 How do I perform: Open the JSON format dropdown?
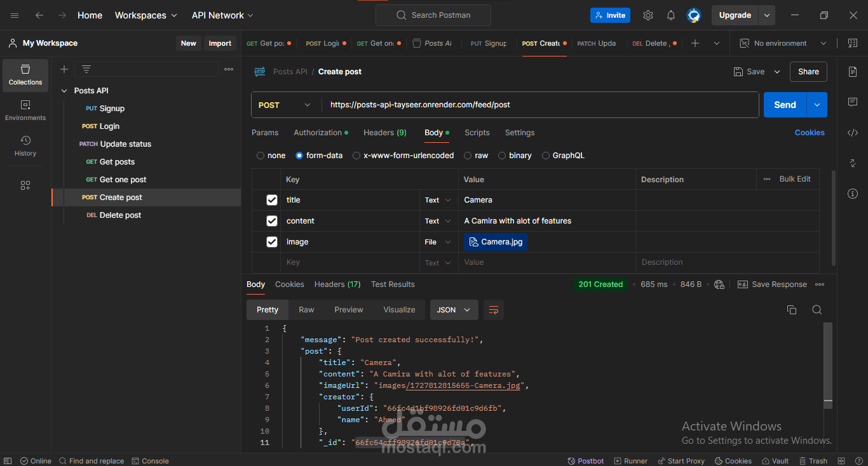click(454, 310)
